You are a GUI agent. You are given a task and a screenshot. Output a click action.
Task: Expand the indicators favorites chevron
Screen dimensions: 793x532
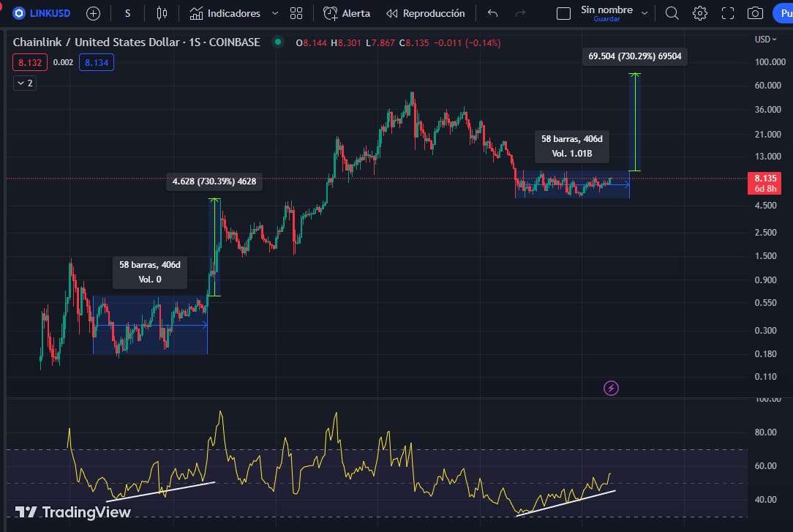(275, 14)
